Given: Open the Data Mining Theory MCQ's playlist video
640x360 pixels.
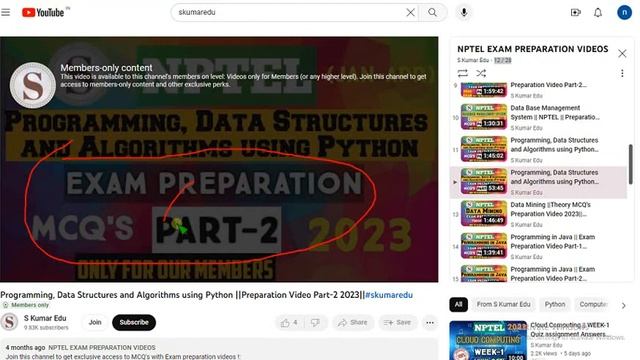Looking at the screenshot, I should [538, 214].
